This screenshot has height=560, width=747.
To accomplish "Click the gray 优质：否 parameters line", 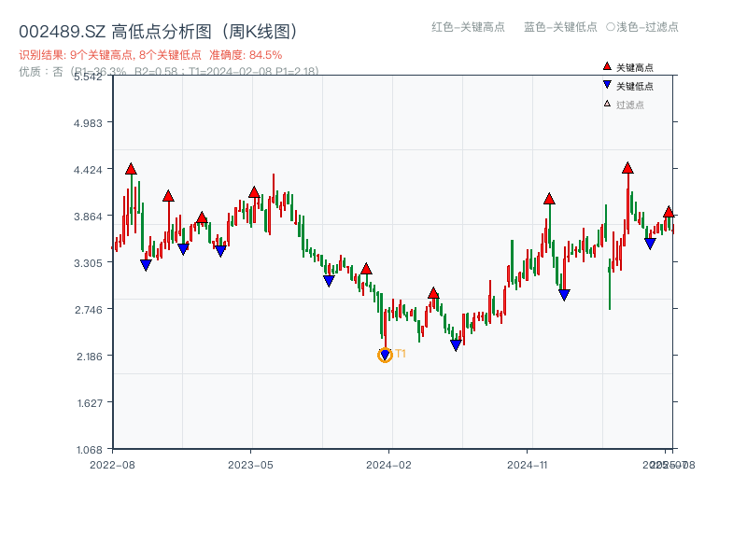I will coord(169,72).
